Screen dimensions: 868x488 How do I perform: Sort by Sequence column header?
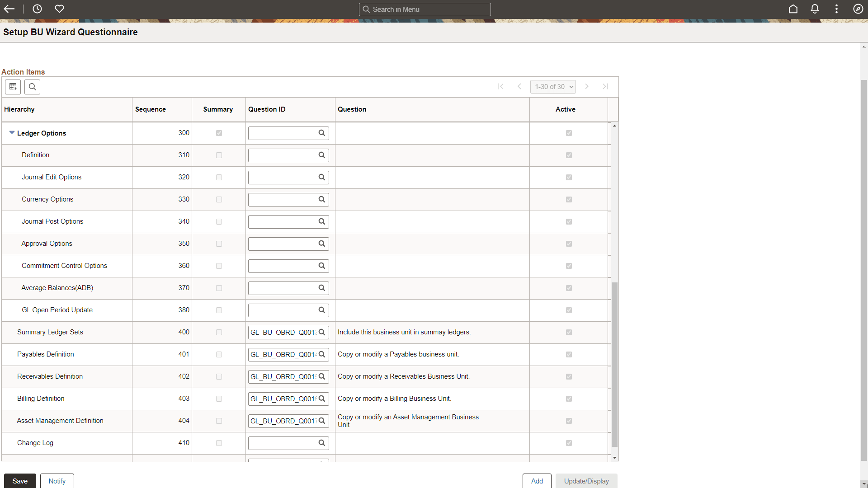151,109
